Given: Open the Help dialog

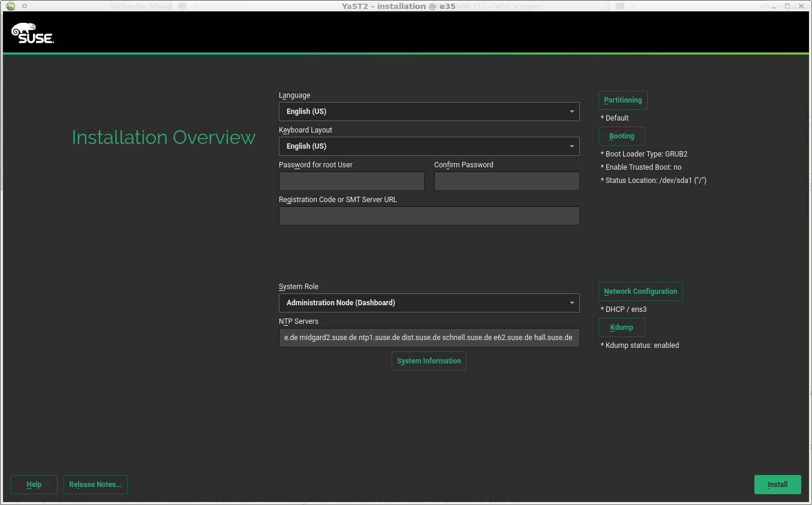Looking at the screenshot, I should (x=34, y=485).
